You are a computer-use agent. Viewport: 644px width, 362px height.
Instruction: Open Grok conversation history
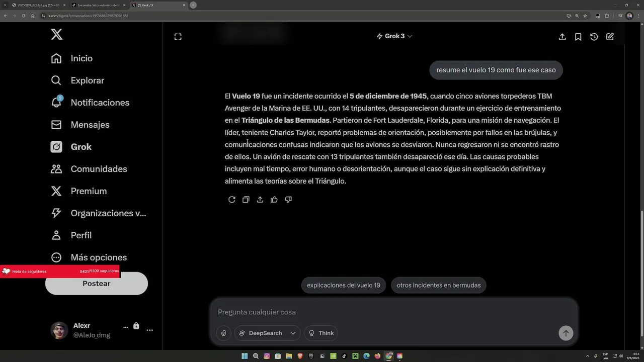(x=594, y=37)
